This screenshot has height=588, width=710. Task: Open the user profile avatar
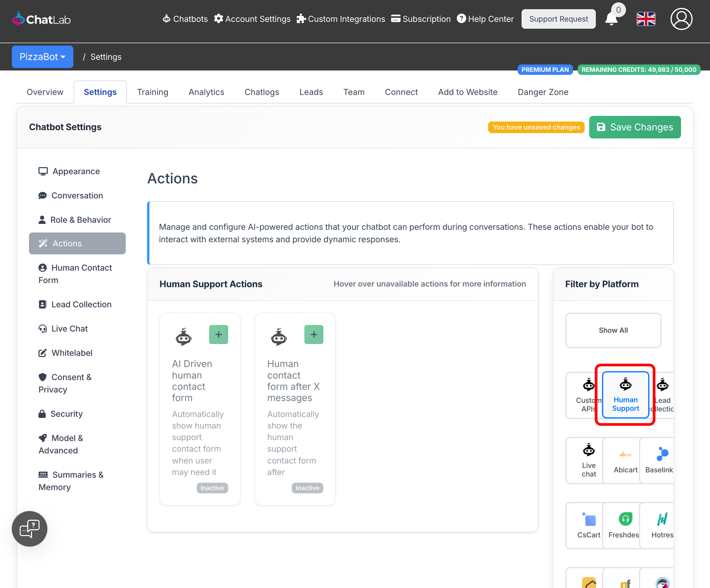(681, 19)
